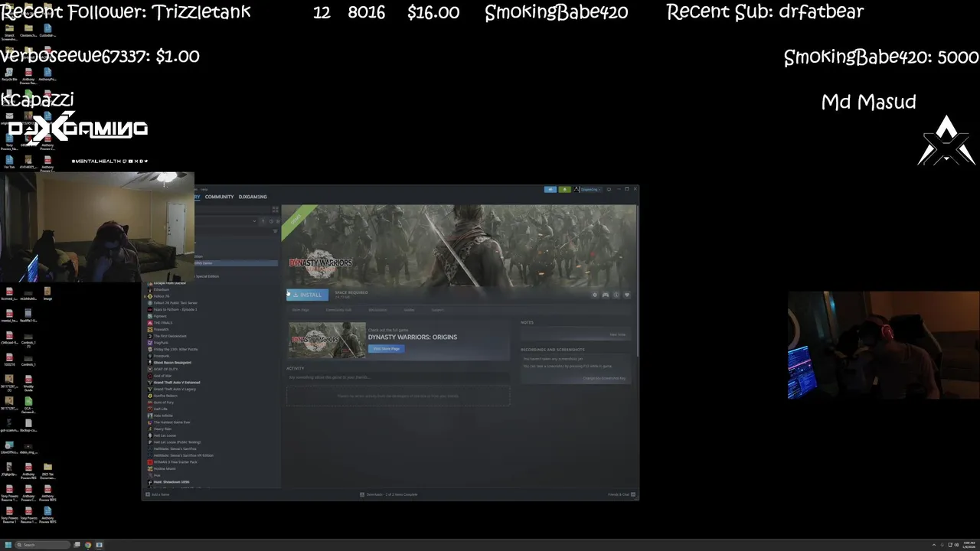
Task: Click the blue INSTALL button
Action: point(307,295)
